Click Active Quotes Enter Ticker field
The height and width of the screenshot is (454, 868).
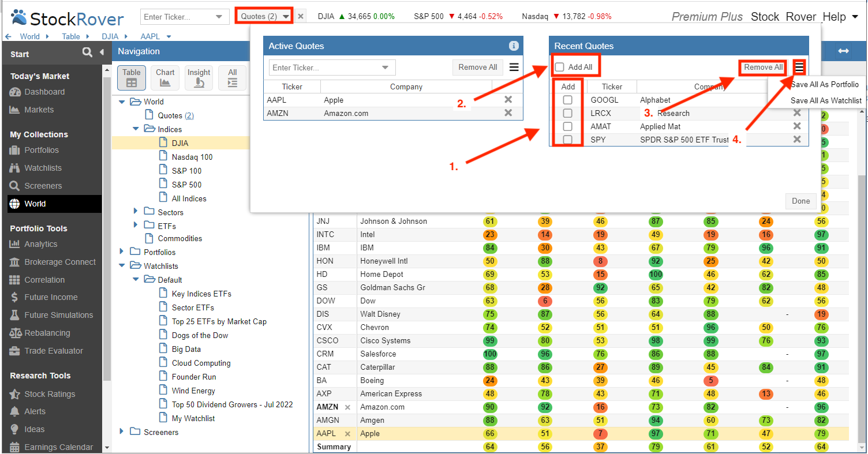pos(324,68)
